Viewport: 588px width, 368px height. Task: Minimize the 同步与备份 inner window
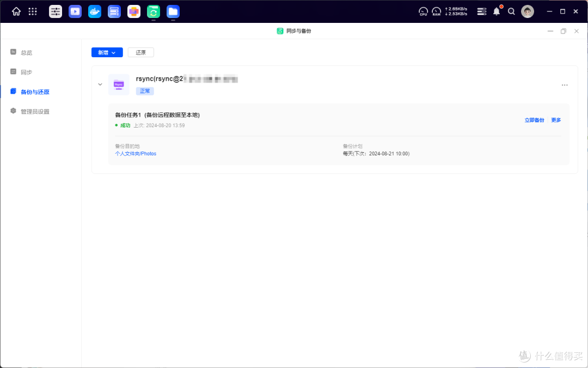[550, 31]
